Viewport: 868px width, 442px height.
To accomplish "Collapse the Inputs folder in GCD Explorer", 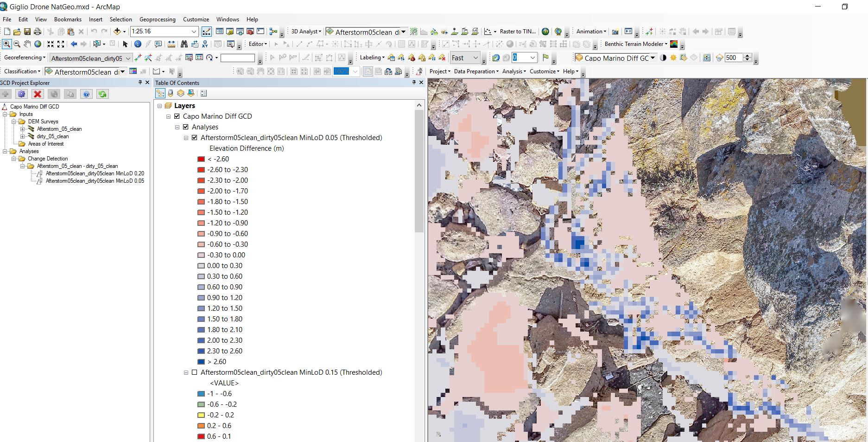I will tap(5, 114).
